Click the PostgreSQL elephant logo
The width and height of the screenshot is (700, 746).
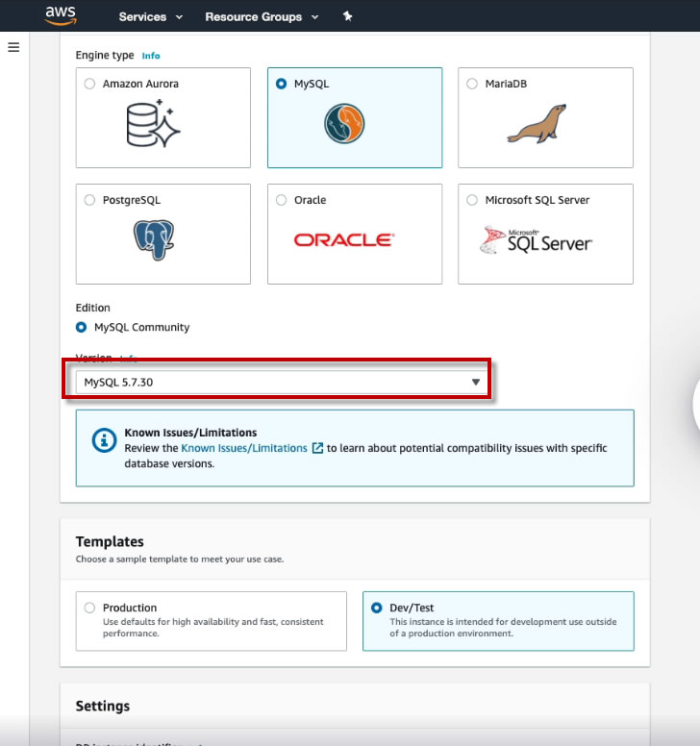(x=154, y=239)
